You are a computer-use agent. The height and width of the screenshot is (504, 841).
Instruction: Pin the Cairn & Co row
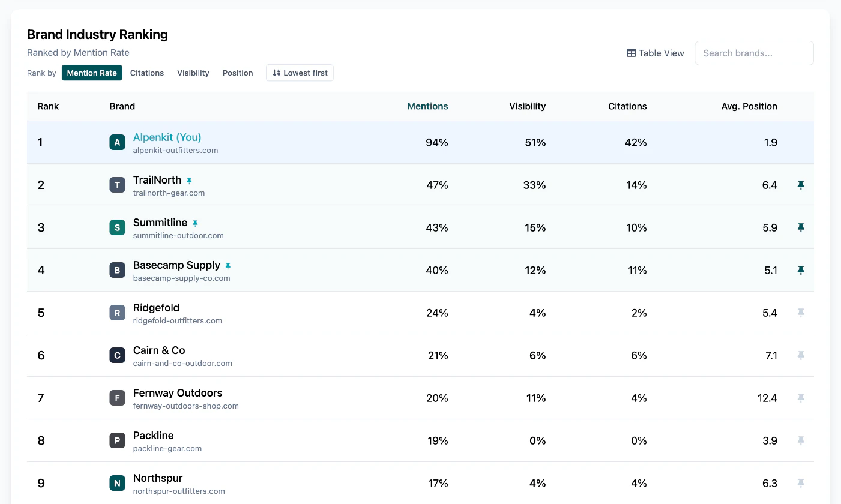click(800, 355)
